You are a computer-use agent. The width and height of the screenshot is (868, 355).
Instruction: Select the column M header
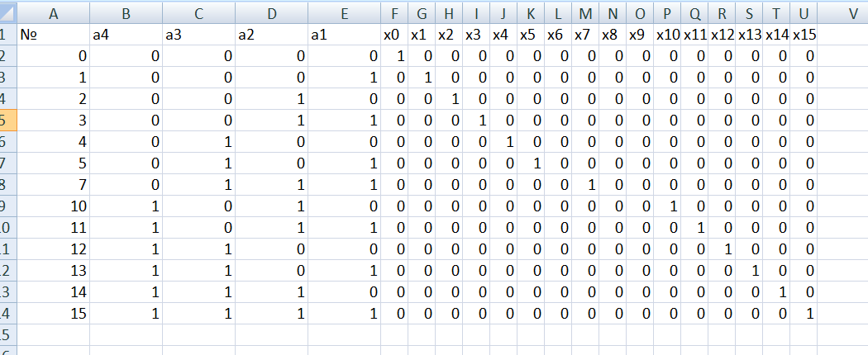click(x=585, y=13)
